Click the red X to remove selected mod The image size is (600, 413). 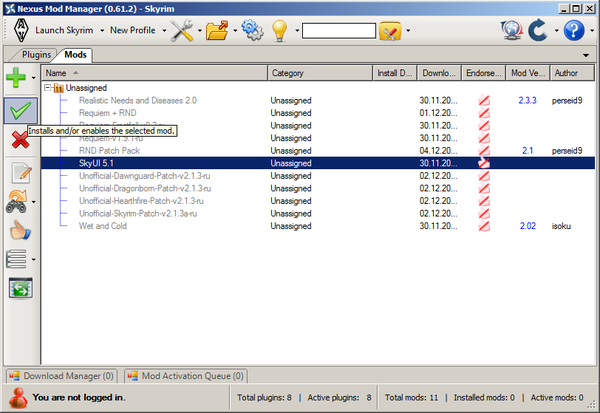18,140
